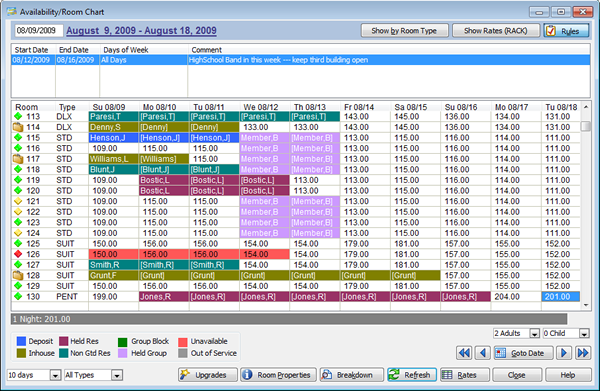Select Paresi,T reservation in room 113
This screenshot has width=600, height=391.
[x=114, y=117]
